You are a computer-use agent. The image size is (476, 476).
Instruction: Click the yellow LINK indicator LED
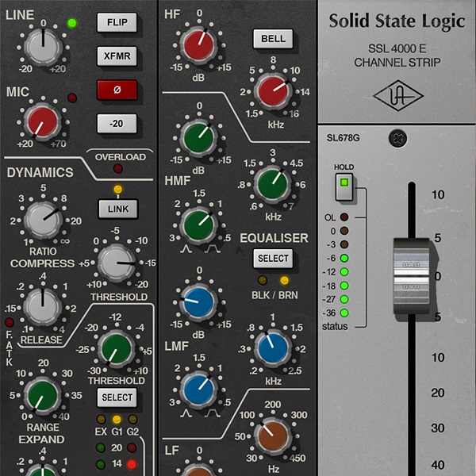tap(117, 190)
